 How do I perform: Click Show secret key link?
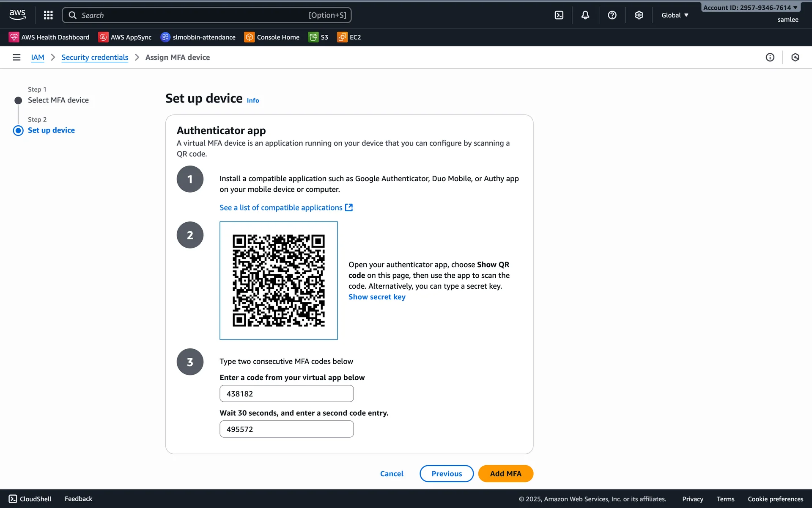(x=377, y=297)
